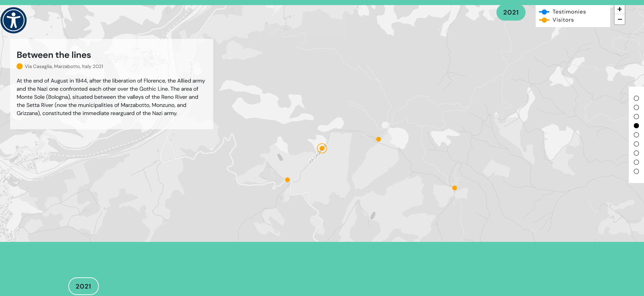Click the story paragraph about the Gothic Line
The image size is (644, 296).
coord(111,97)
